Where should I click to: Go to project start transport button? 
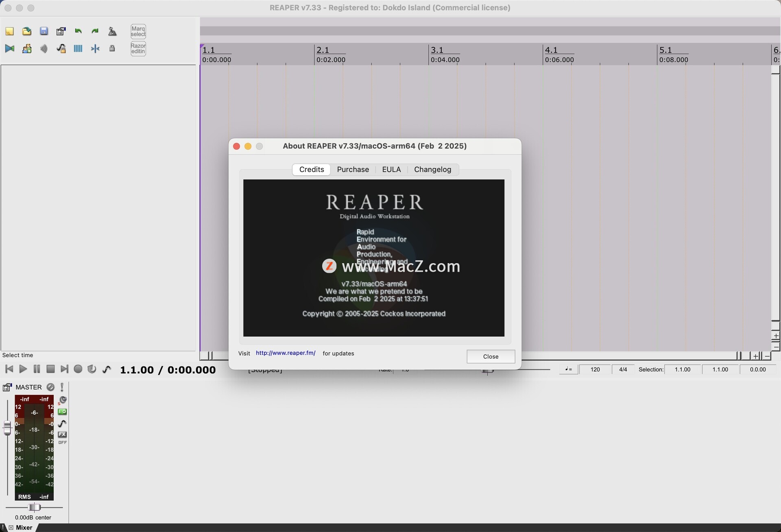(x=9, y=369)
